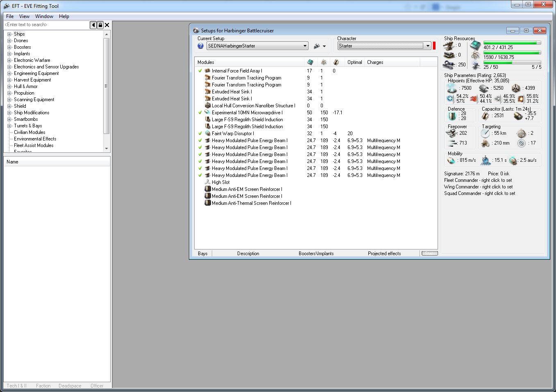The width and height of the screenshot is (556, 392).
Task: Click the kinetic resistance icon
Action: 498,99
